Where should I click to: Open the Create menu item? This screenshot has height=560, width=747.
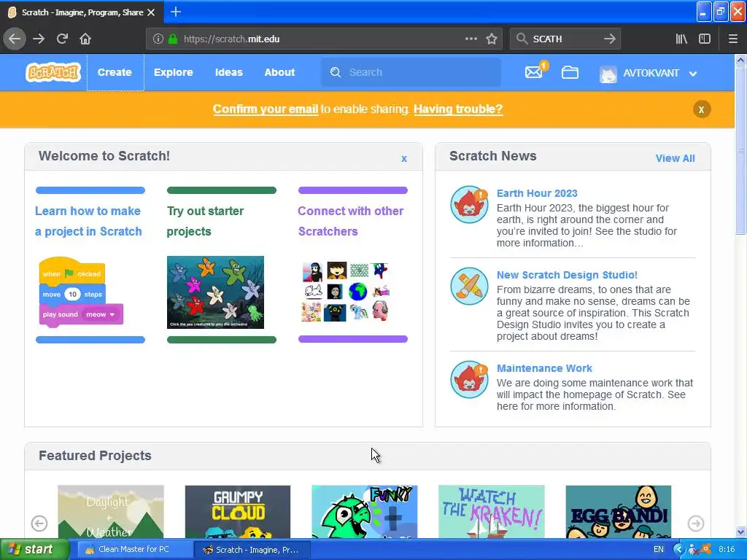click(115, 72)
